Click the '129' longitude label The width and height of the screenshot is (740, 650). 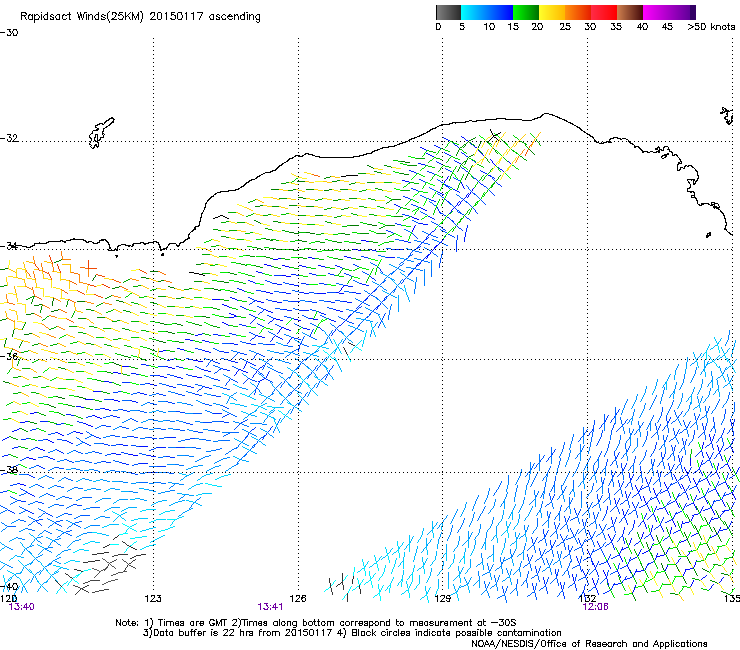tap(443, 599)
